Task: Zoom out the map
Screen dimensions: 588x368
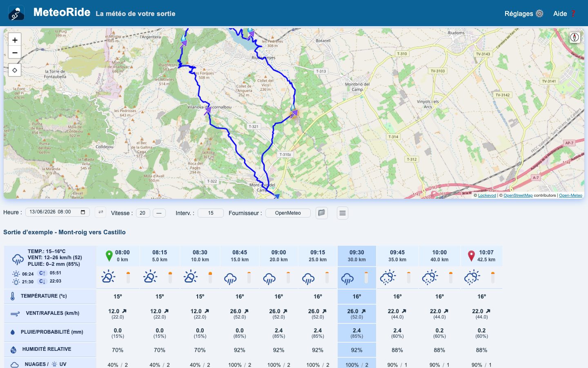Action: (15, 52)
